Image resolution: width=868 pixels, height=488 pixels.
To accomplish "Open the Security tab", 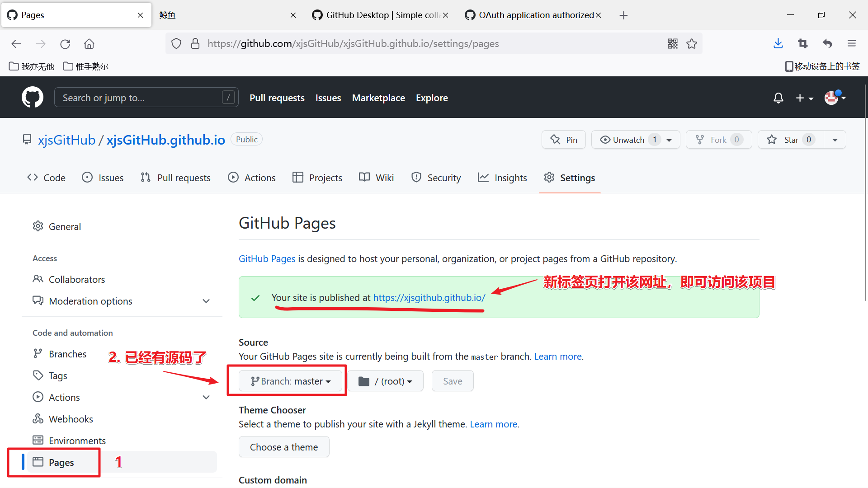I will [436, 178].
